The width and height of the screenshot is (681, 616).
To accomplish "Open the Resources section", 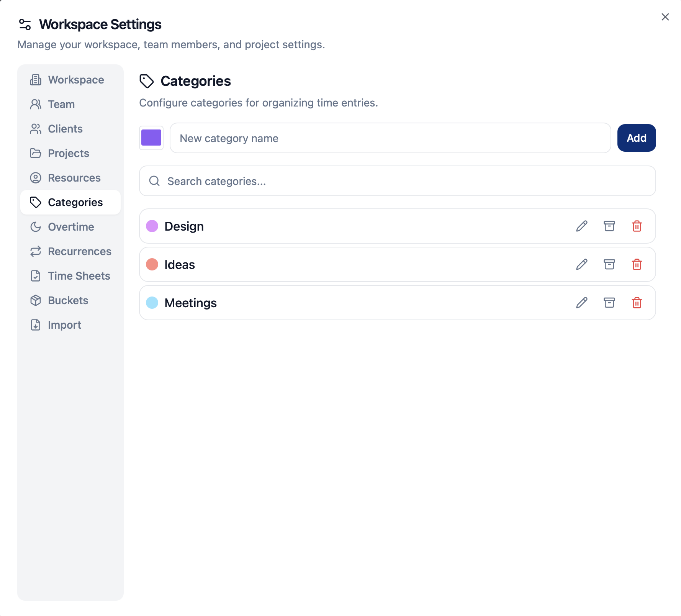I will pos(70,178).
